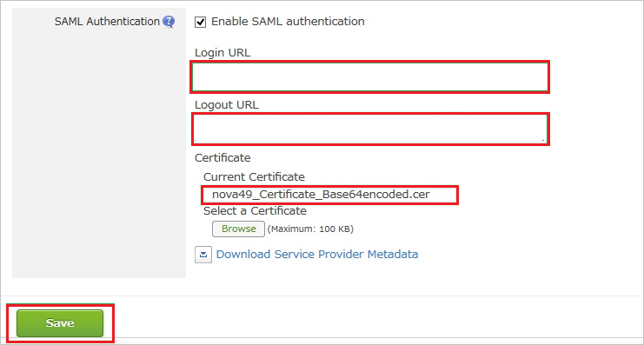Click the Current Certificate label
The image size is (644, 345).
coord(255,177)
